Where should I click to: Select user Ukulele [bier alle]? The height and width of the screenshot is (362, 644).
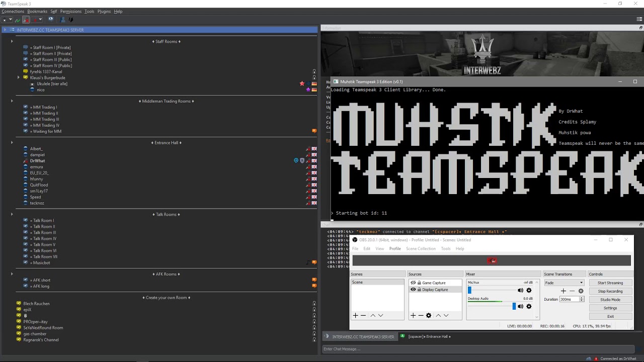pyautogui.click(x=52, y=83)
